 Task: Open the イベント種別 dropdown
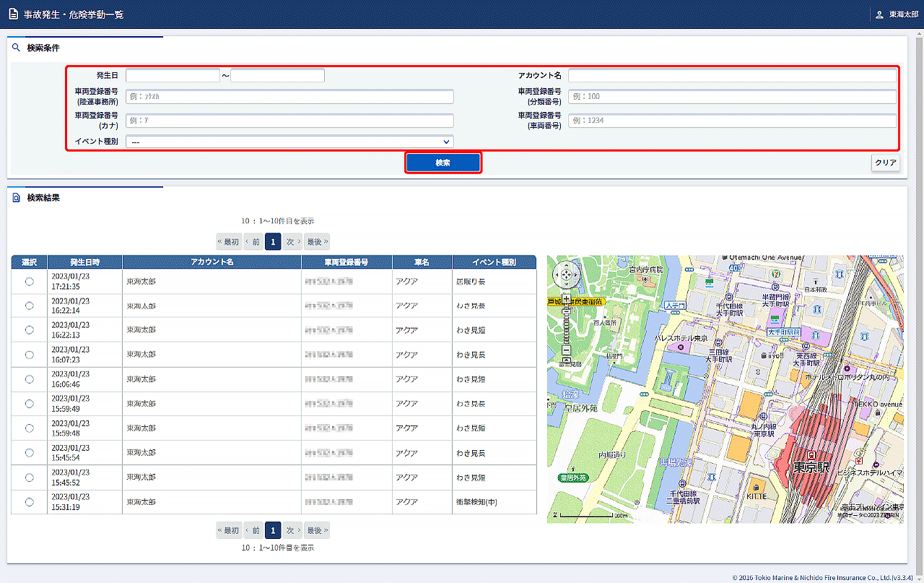tap(289, 142)
